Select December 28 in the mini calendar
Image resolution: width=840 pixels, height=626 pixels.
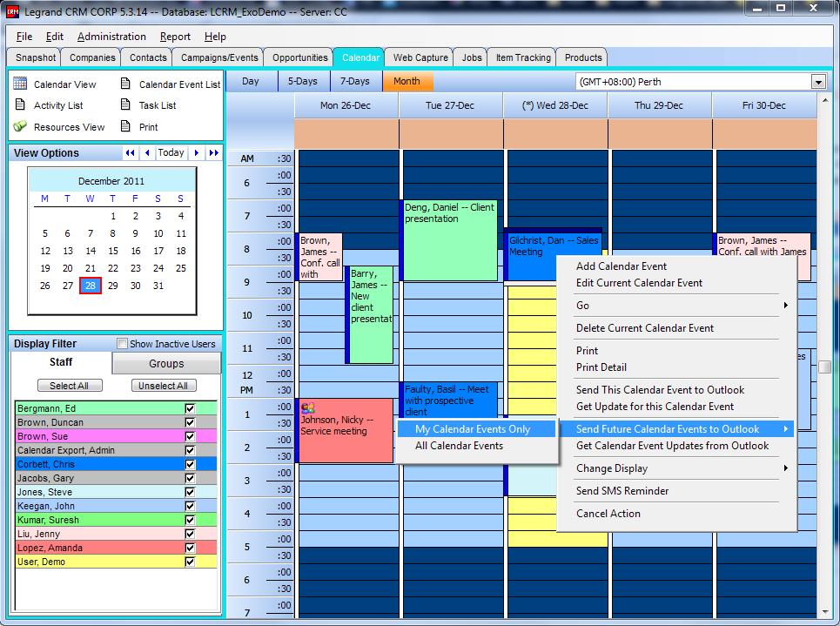[x=91, y=286]
